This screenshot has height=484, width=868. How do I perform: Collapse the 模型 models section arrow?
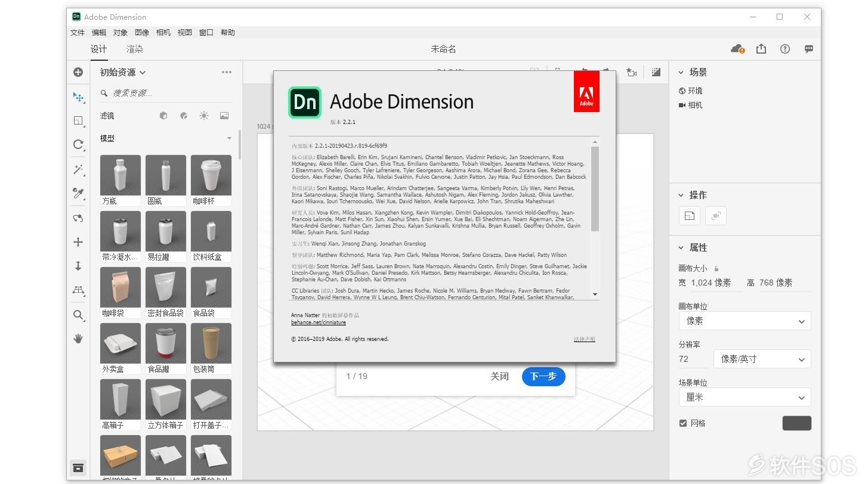tap(229, 138)
